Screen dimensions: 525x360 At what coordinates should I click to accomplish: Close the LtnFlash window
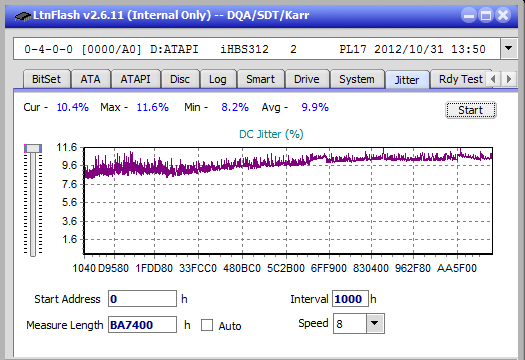(x=503, y=15)
